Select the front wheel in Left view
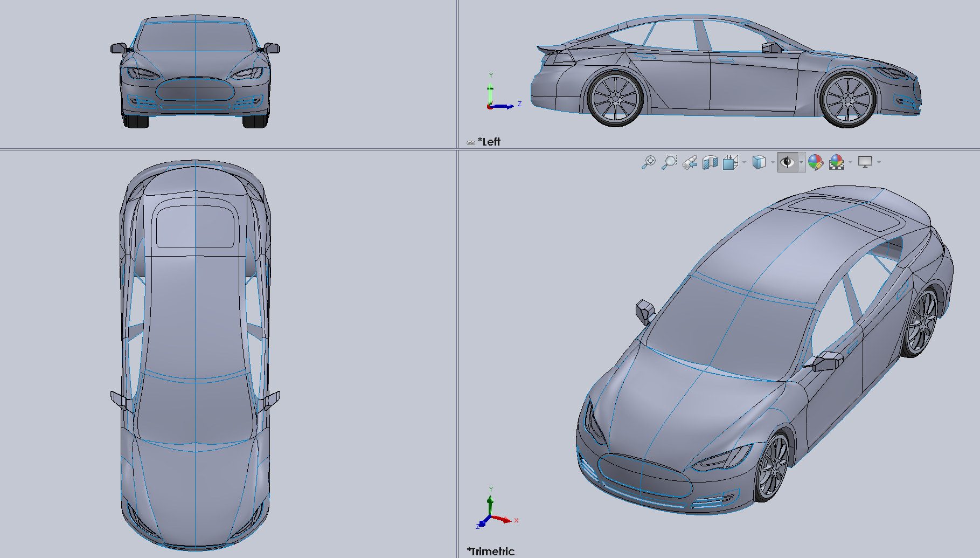Image resolution: width=980 pixels, height=558 pixels. 847,99
